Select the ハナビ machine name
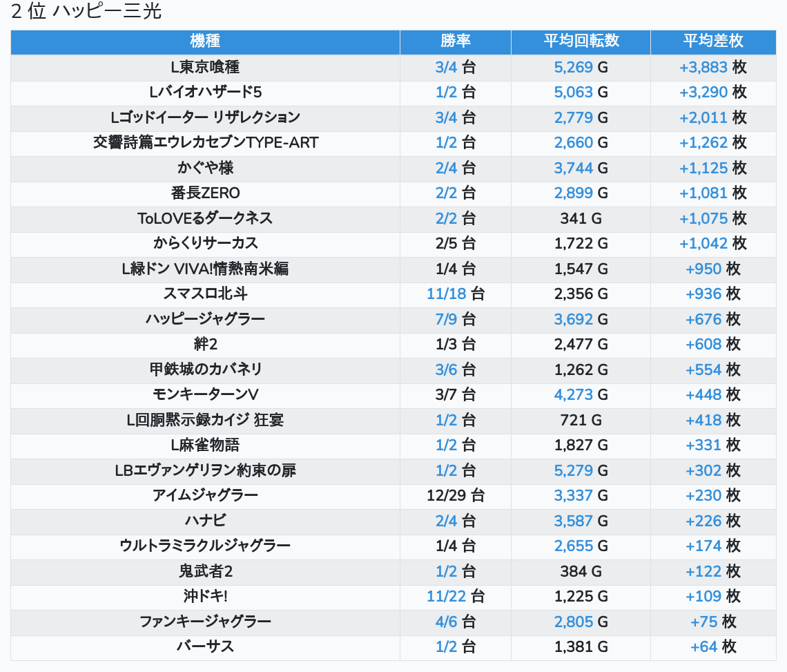Image resolution: width=787 pixels, height=672 pixels. [205, 520]
